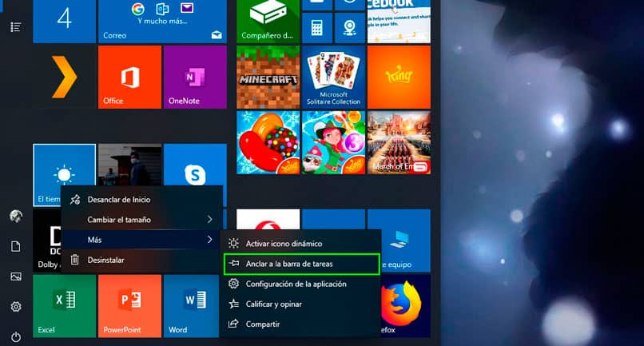This screenshot has width=644, height=346.
Task: Select the Más menu entry
Action: point(141,240)
